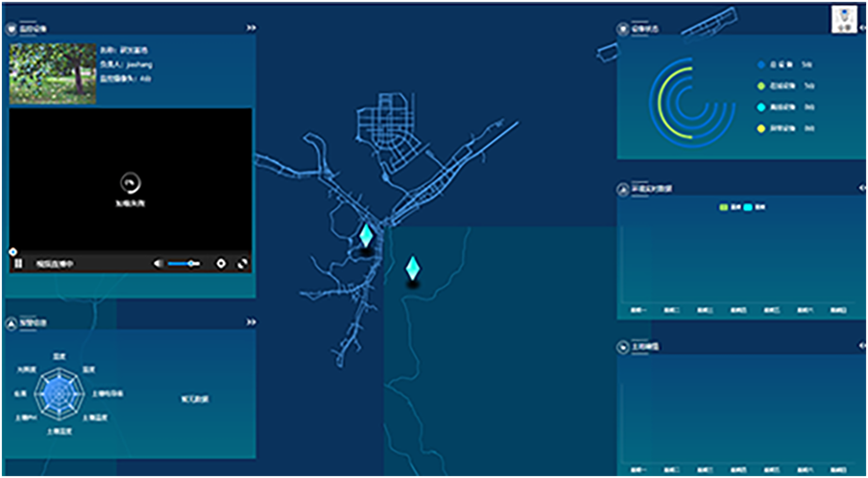Screen dimensions: 868x478
Task: Collapse the device status panel
Action: [x=861, y=29]
